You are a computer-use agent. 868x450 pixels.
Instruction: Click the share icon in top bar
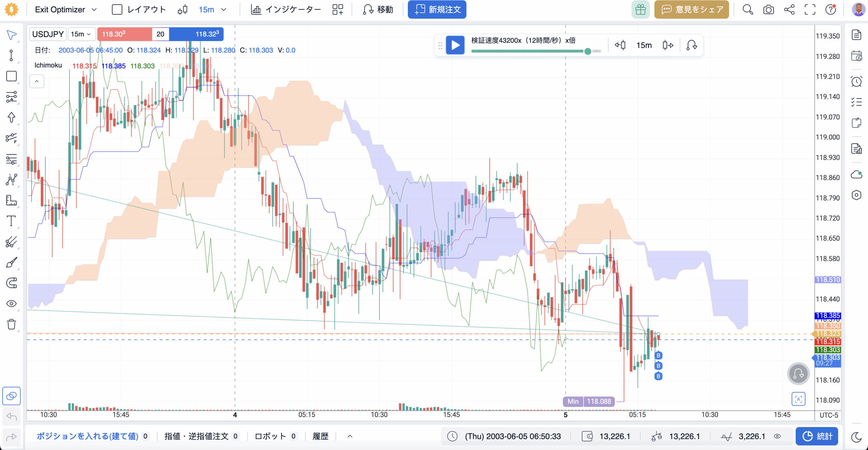click(789, 9)
